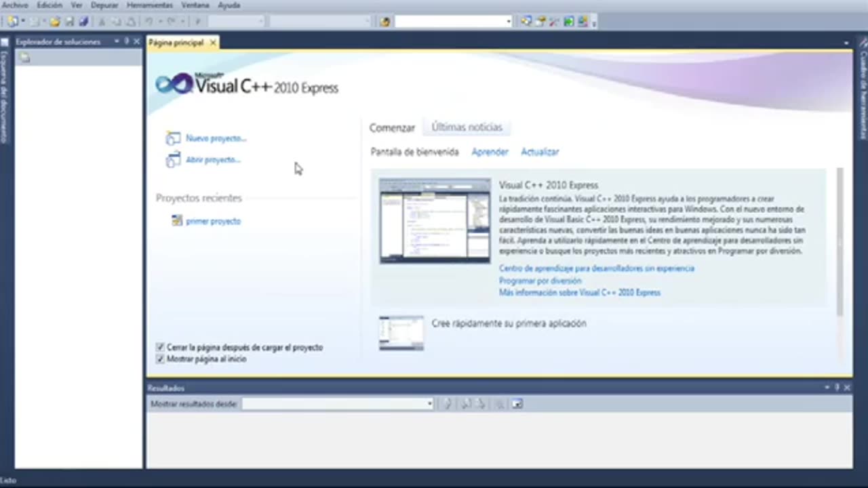Image resolution: width=868 pixels, height=488 pixels.
Task: Open the Aprender link
Action: coord(490,152)
